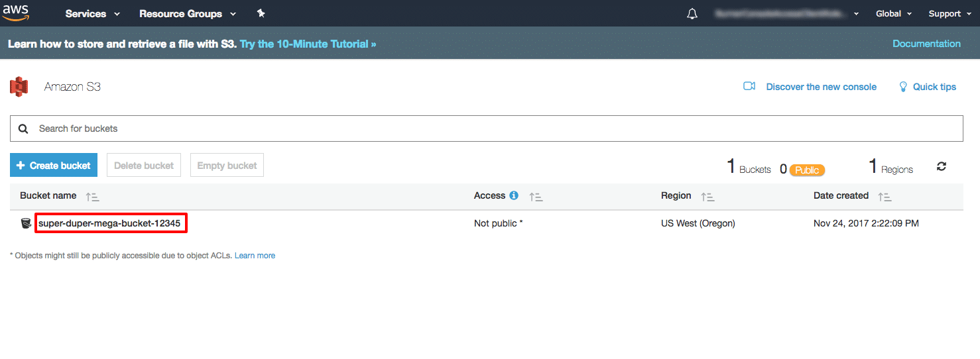Sort by Access column sort icon
The width and height of the screenshot is (980, 359).
coord(536,197)
